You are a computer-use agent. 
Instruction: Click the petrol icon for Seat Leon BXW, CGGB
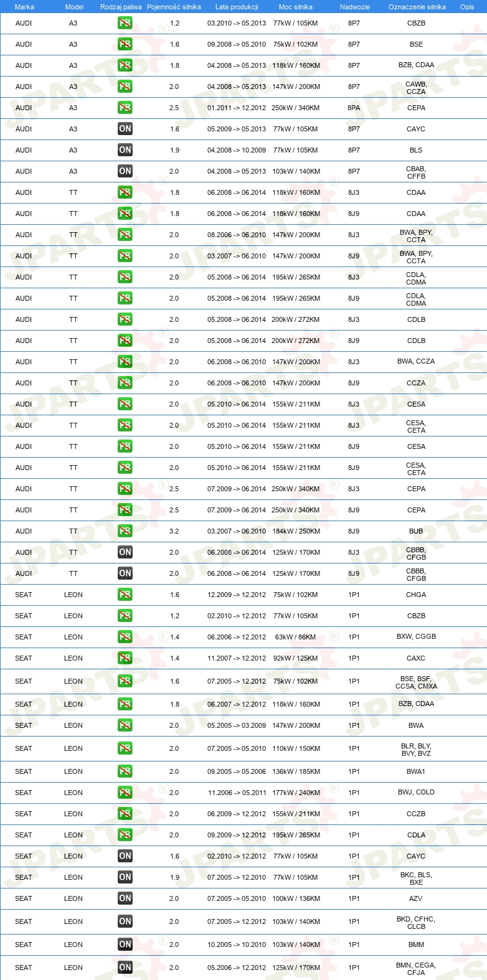pos(125,637)
